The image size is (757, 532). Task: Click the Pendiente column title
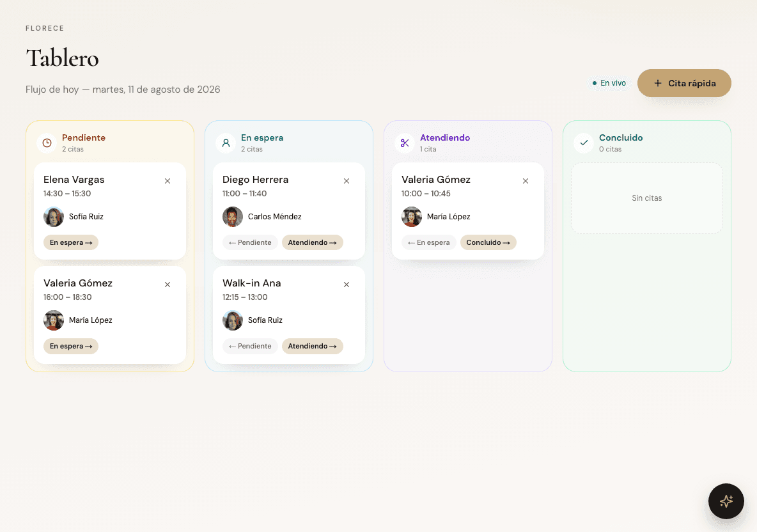coord(84,137)
